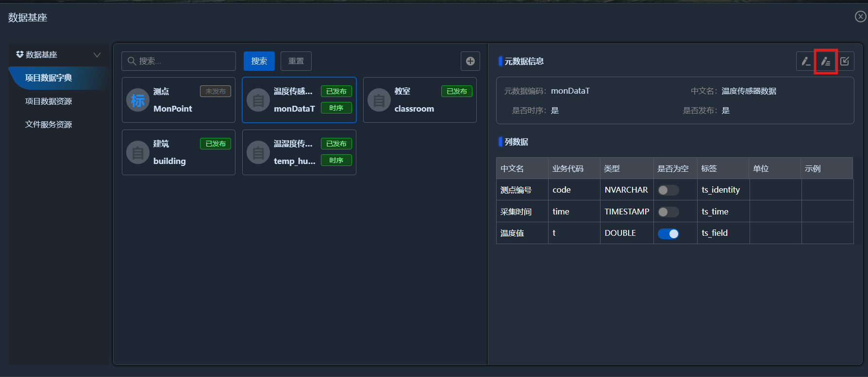The height and width of the screenshot is (377, 868).
Task: Click 未发布 tag on MonPoint card
Action: point(216,91)
